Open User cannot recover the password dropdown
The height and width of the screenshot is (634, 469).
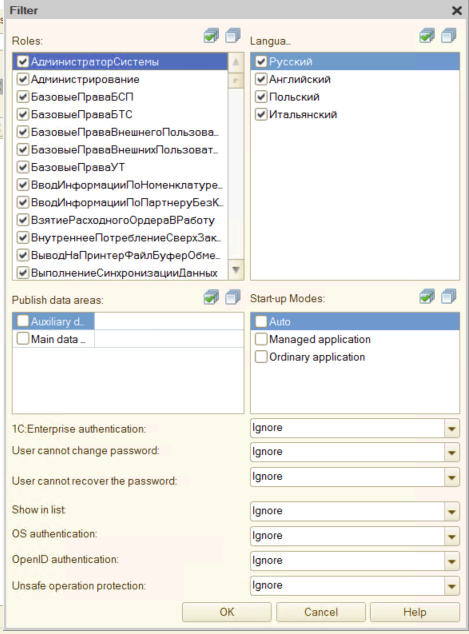(x=452, y=477)
